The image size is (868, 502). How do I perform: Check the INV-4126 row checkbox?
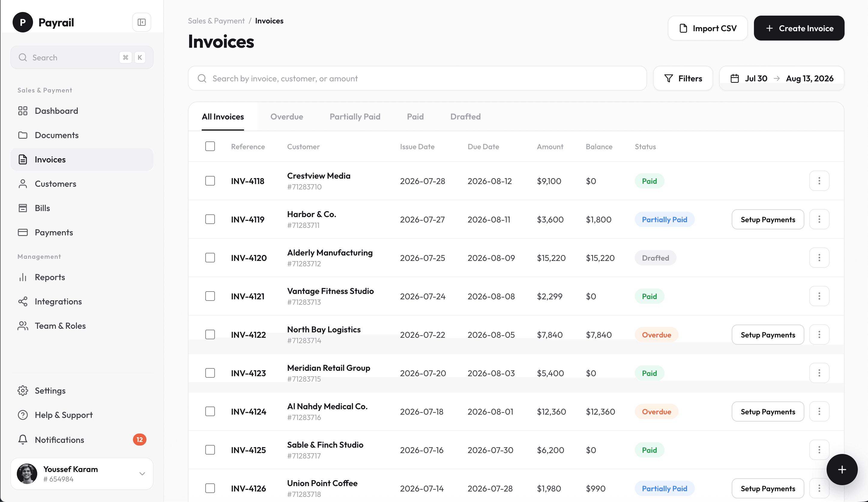point(210,488)
